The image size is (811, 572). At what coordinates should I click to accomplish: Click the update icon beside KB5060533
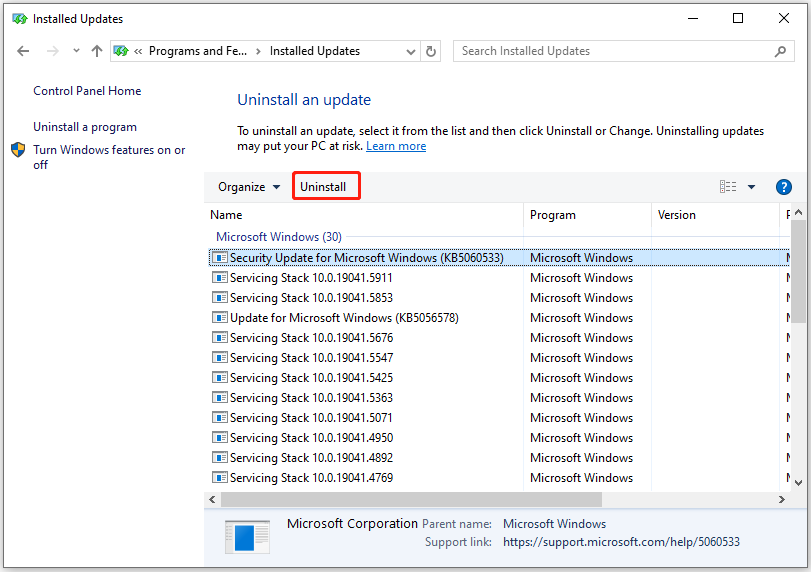click(220, 258)
